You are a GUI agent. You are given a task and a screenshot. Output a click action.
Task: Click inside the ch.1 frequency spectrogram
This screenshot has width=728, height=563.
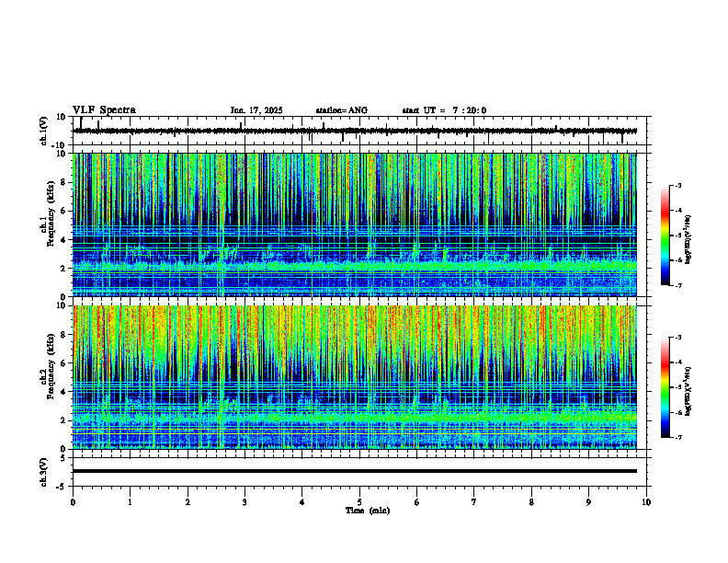tap(355, 224)
